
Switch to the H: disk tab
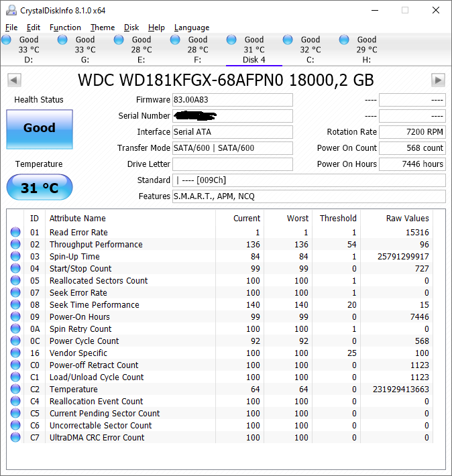tap(367, 50)
